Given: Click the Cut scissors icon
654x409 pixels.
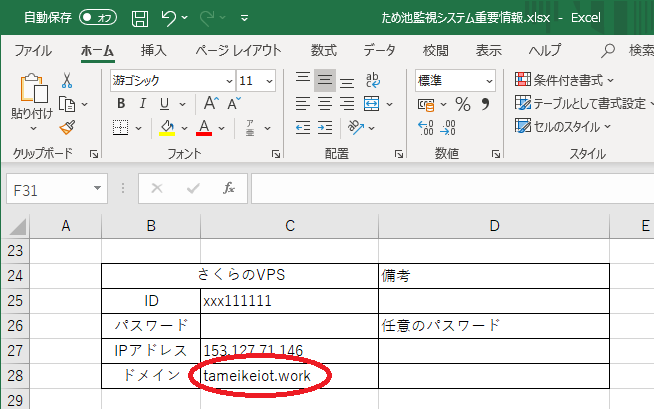Looking at the screenshot, I should click(x=67, y=80).
